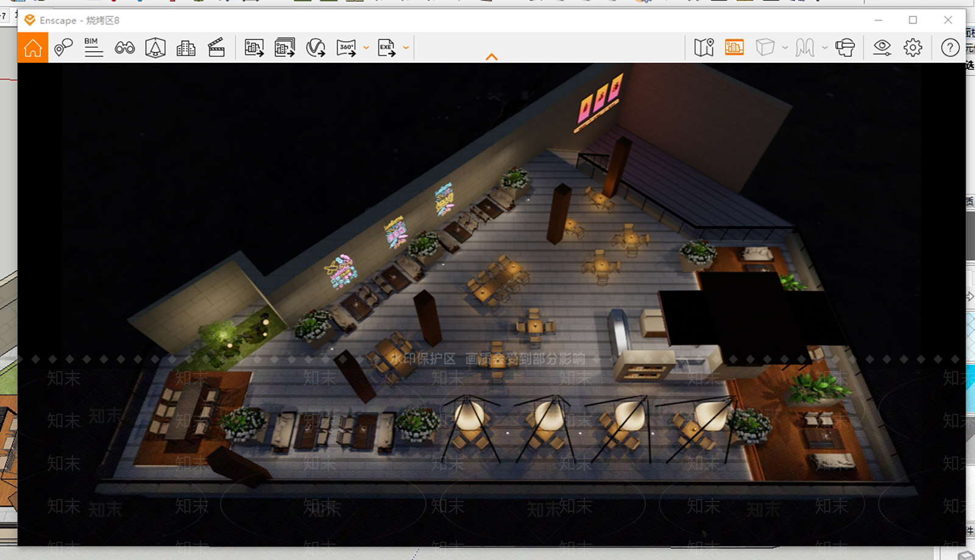Open the Help question mark icon

(950, 48)
